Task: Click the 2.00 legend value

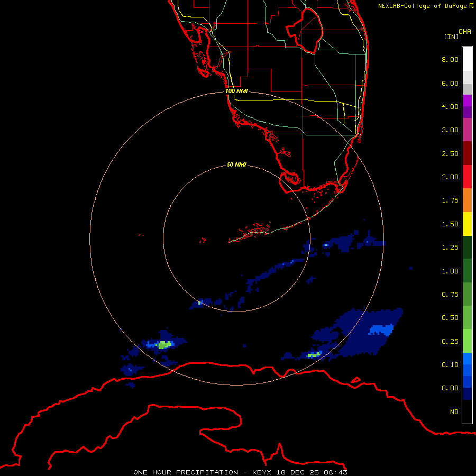Action: pos(450,177)
